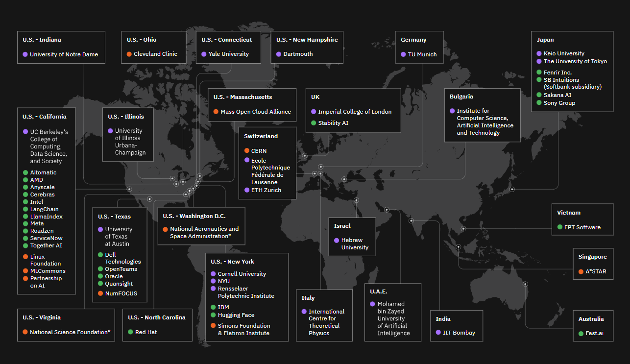The image size is (630, 364).
Task: Click the map marker located on Japan
Action: tap(512, 189)
